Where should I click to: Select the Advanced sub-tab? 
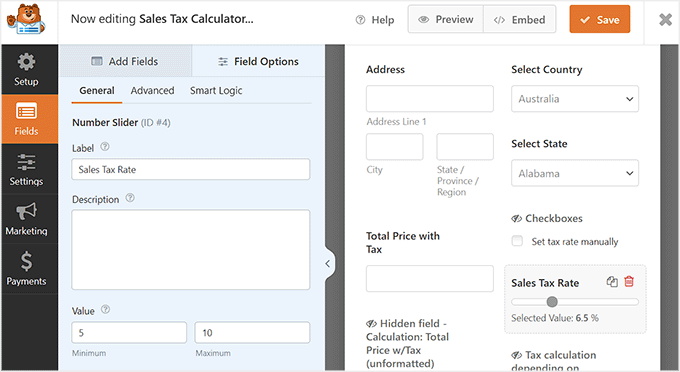(152, 91)
